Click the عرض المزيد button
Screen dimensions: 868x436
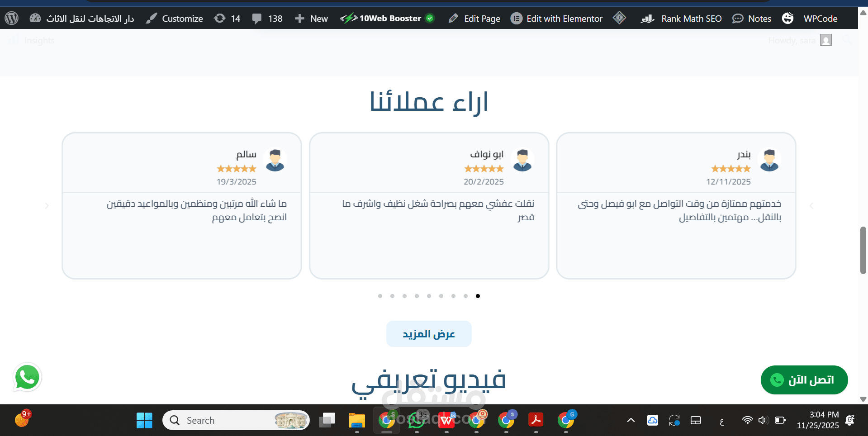coord(429,334)
